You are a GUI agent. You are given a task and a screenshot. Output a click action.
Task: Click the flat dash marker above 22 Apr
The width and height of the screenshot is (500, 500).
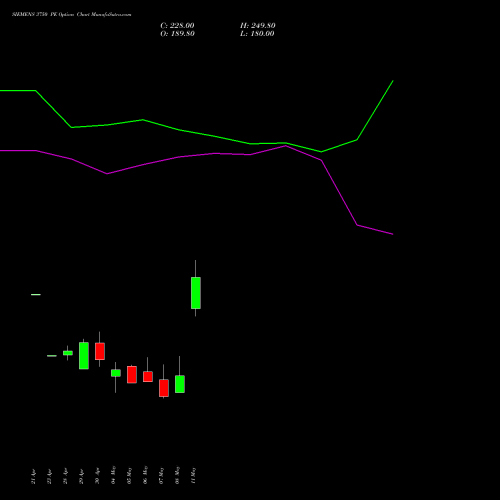pos(52,356)
